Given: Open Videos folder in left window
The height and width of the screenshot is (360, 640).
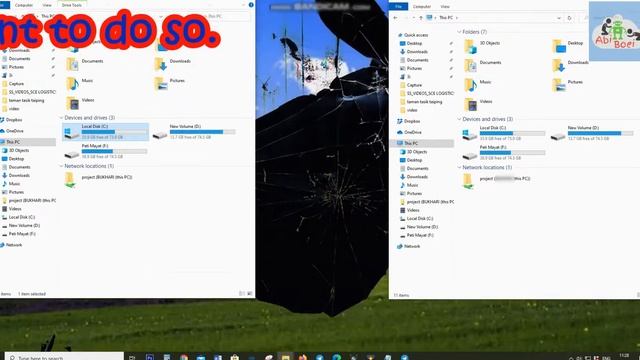Looking at the screenshot, I should tap(81, 102).
